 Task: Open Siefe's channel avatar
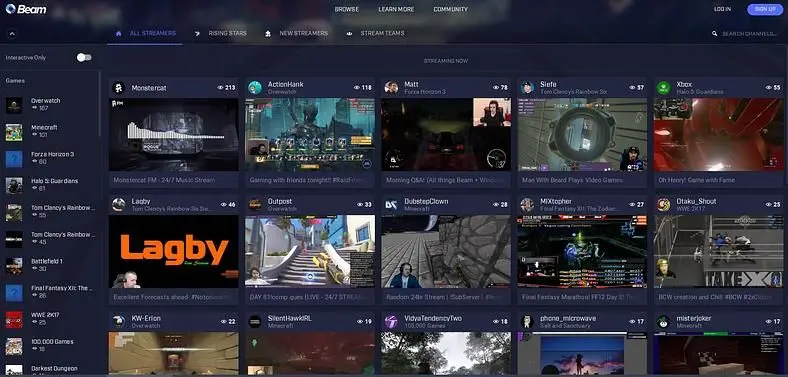[527, 88]
